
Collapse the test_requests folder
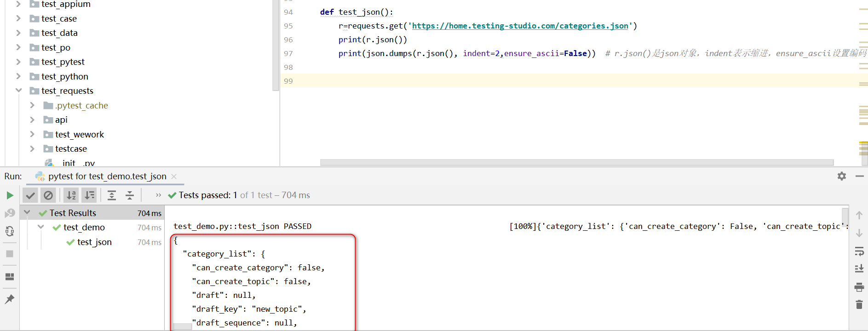click(x=18, y=91)
